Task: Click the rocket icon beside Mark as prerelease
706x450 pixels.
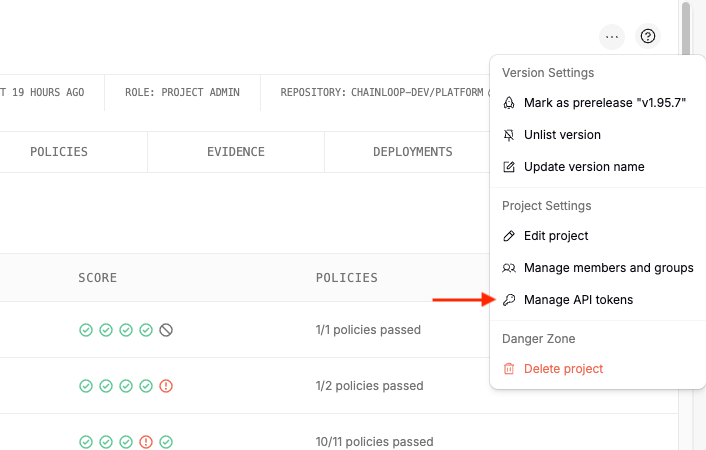Action: point(509,103)
